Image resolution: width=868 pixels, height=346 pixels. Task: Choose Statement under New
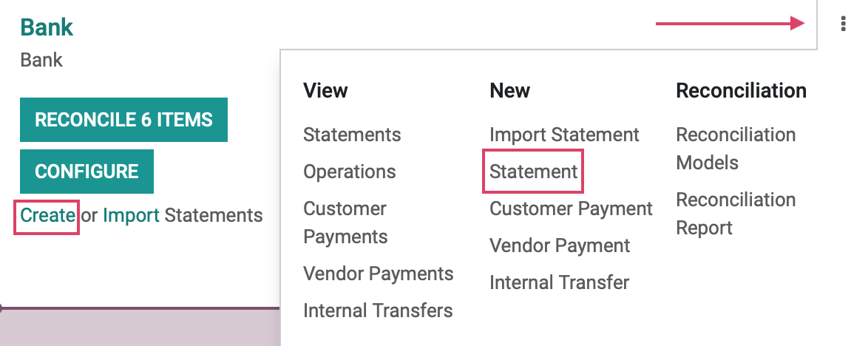(x=534, y=172)
